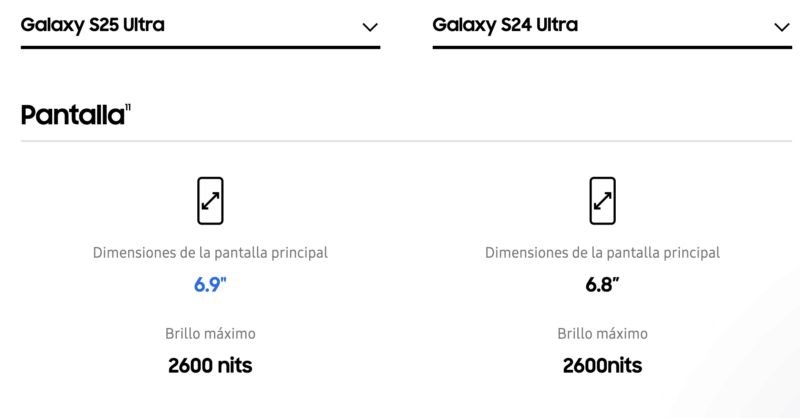Viewport: 800px width, 418px height.
Task: Open the Galaxy S24 Ultra model selector text
Action: [505, 25]
